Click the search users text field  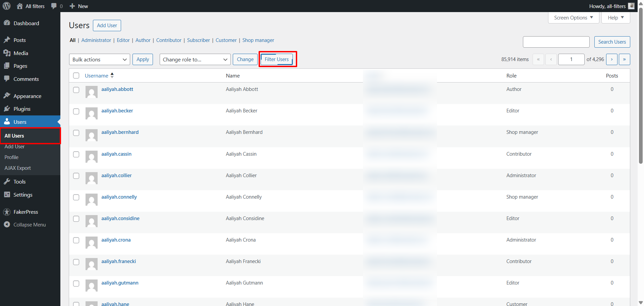[x=556, y=42]
